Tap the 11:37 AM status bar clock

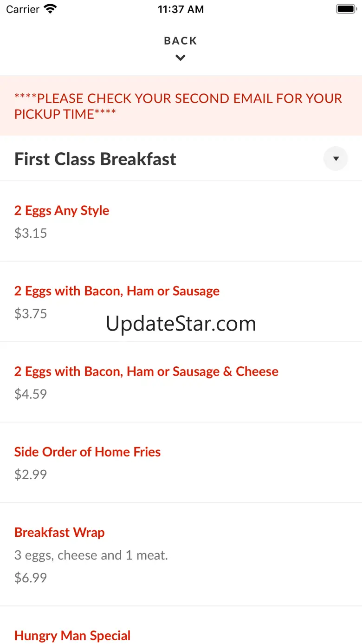(x=181, y=9)
